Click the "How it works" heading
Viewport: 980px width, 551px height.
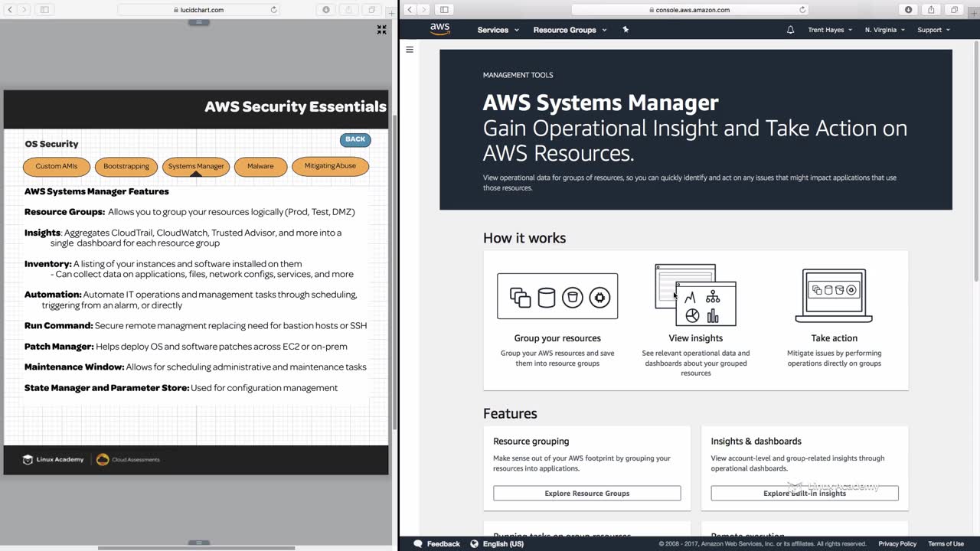tap(524, 238)
